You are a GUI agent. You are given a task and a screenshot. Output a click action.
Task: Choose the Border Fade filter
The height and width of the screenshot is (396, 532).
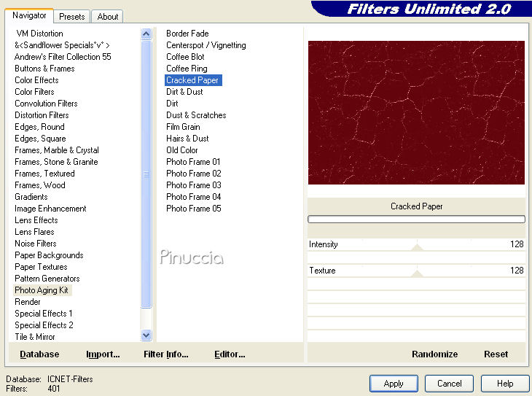[x=187, y=34]
